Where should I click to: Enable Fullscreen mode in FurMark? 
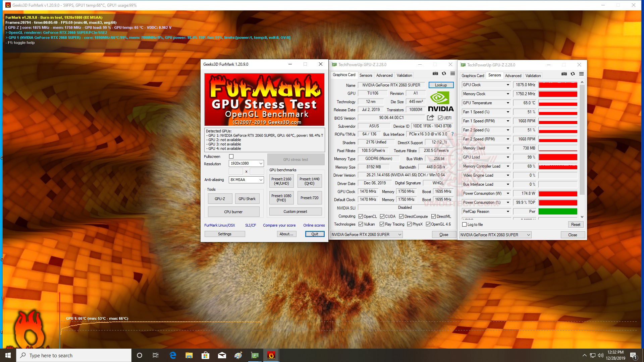[x=231, y=157]
